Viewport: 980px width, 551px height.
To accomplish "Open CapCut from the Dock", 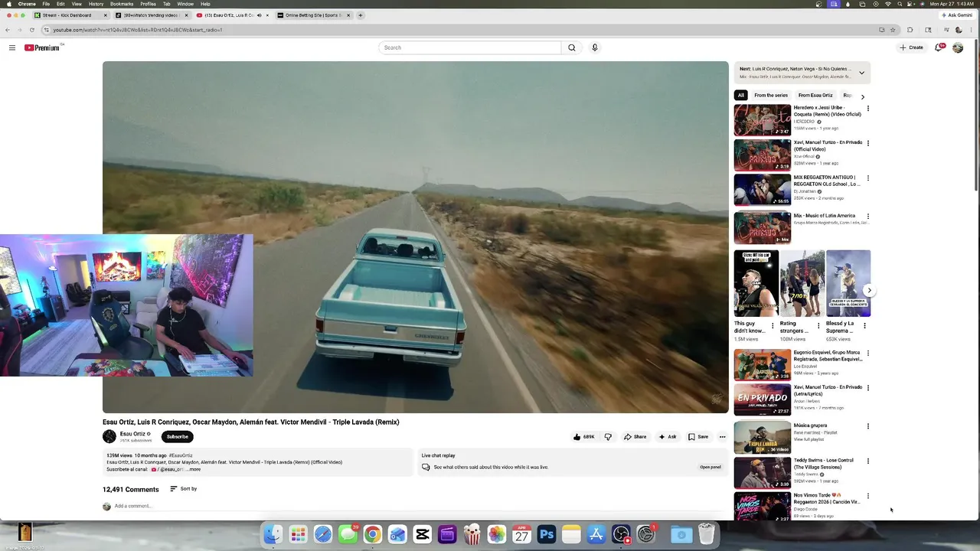I will (422, 534).
